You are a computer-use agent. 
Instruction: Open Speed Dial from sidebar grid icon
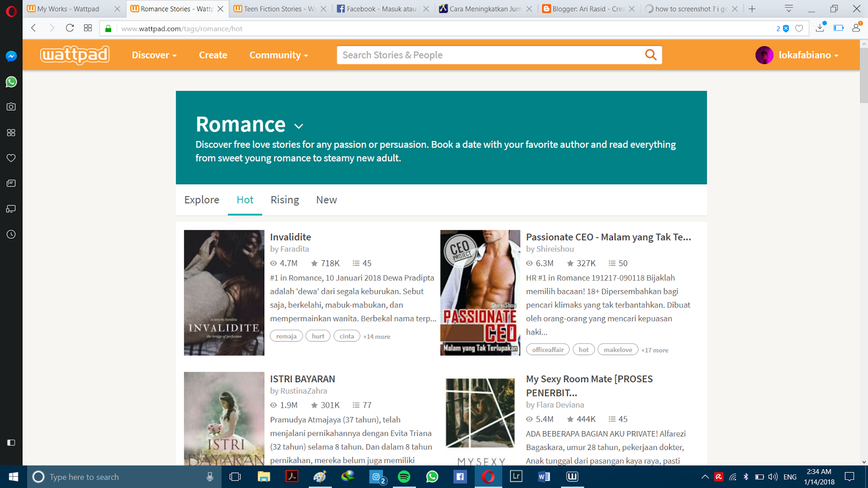[x=11, y=132]
